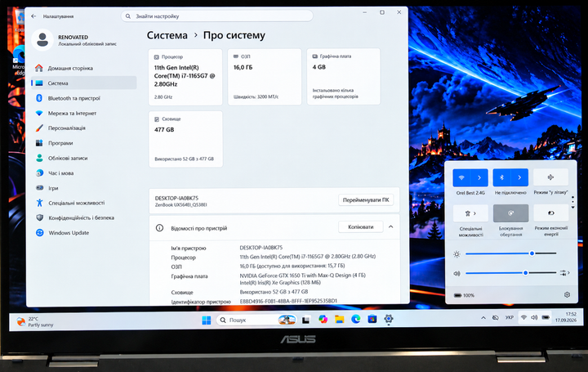
Task: Click the UKR language indicator
Action: (x=510, y=317)
